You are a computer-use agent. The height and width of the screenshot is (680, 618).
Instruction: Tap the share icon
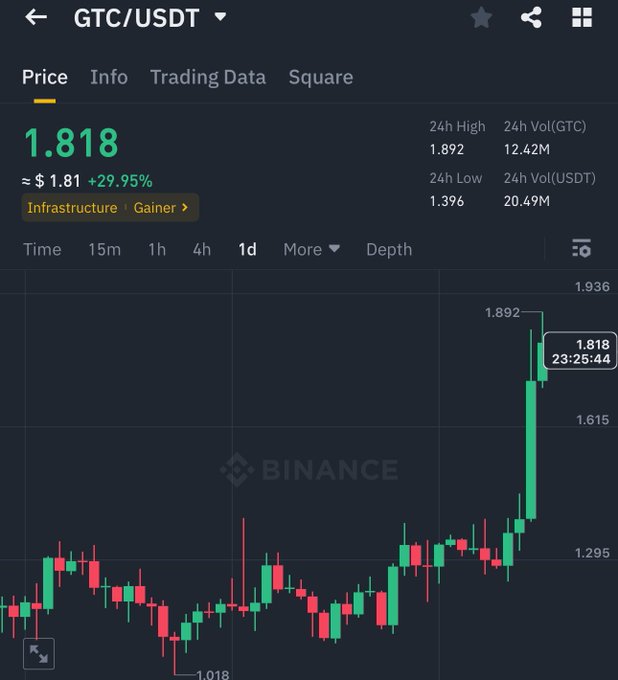(531, 17)
